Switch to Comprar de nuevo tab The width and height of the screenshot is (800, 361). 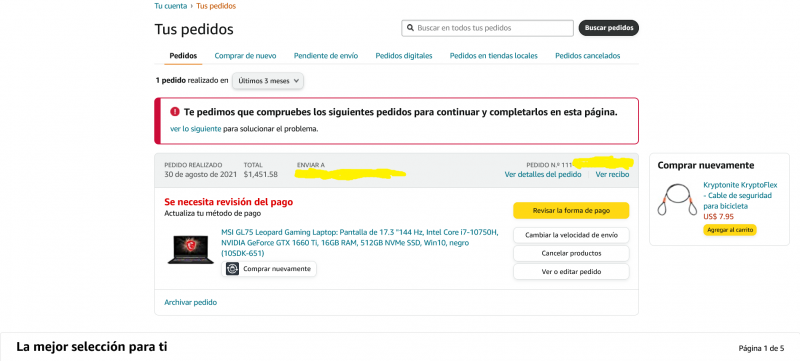(245, 56)
